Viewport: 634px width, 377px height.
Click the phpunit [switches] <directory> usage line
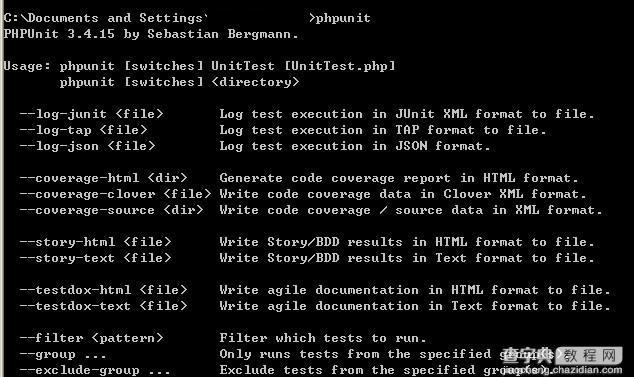pos(180,82)
